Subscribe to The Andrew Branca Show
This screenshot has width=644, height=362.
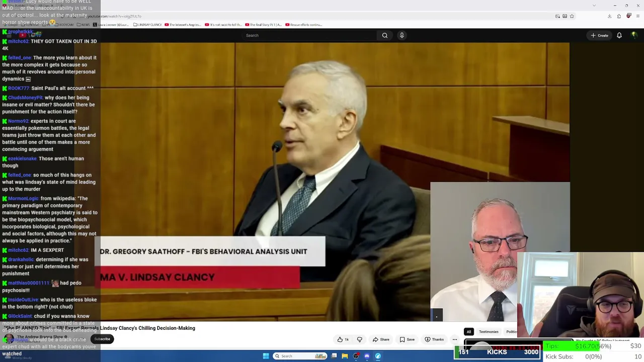[x=102, y=339]
